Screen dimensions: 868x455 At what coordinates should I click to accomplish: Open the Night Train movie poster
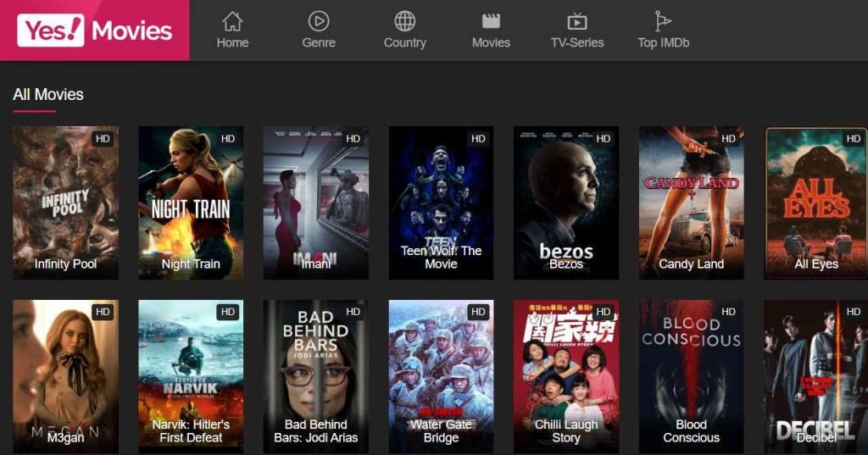click(191, 203)
